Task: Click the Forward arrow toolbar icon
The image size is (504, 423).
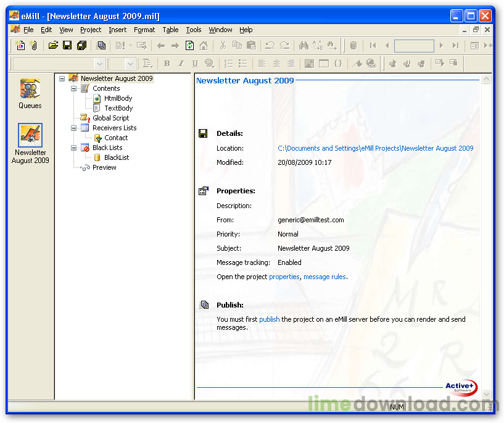Action: tap(175, 46)
